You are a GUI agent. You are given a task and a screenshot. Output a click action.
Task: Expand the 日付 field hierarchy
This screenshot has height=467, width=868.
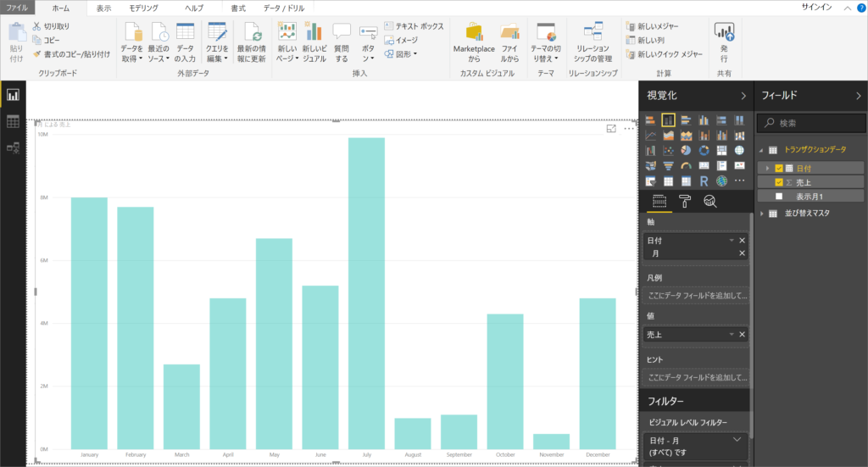coord(767,168)
